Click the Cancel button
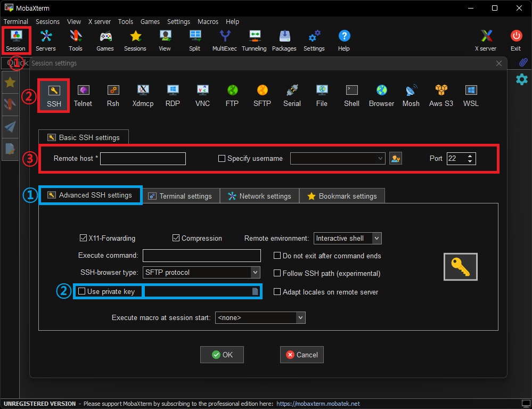 click(x=301, y=355)
